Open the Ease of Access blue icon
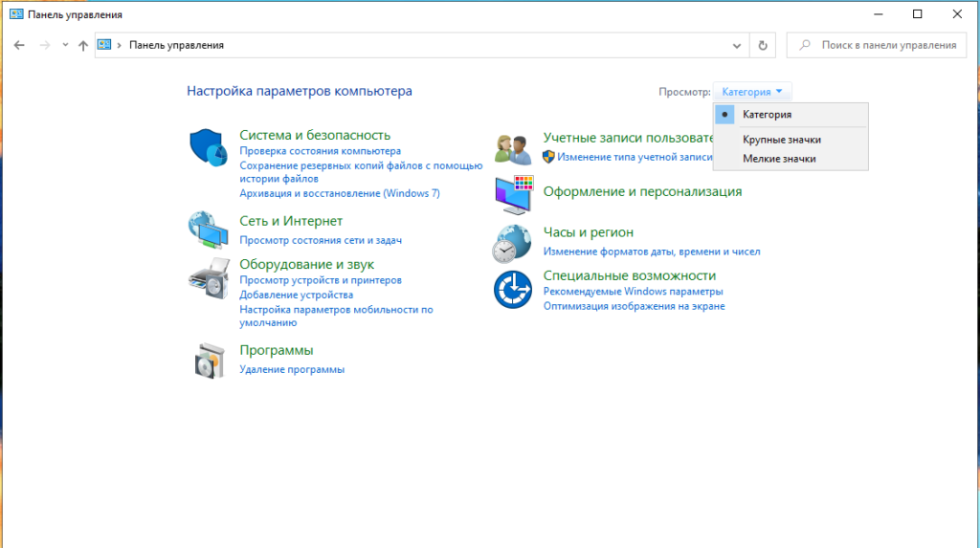 513,290
